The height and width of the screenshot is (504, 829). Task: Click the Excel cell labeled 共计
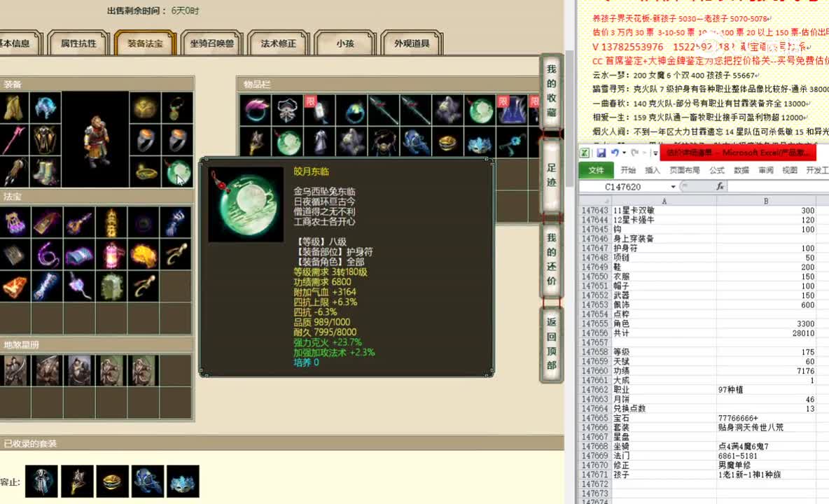[x=664, y=333]
